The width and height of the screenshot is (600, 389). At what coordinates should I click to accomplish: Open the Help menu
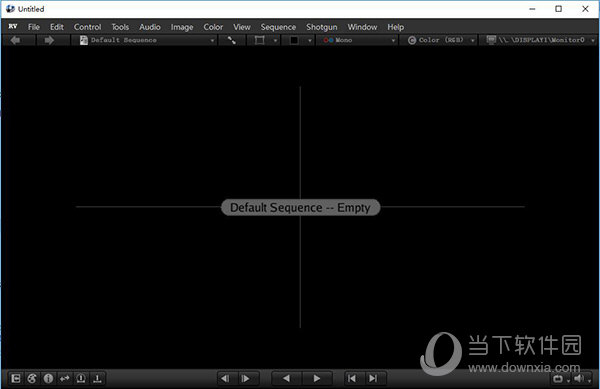pos(395,27)
